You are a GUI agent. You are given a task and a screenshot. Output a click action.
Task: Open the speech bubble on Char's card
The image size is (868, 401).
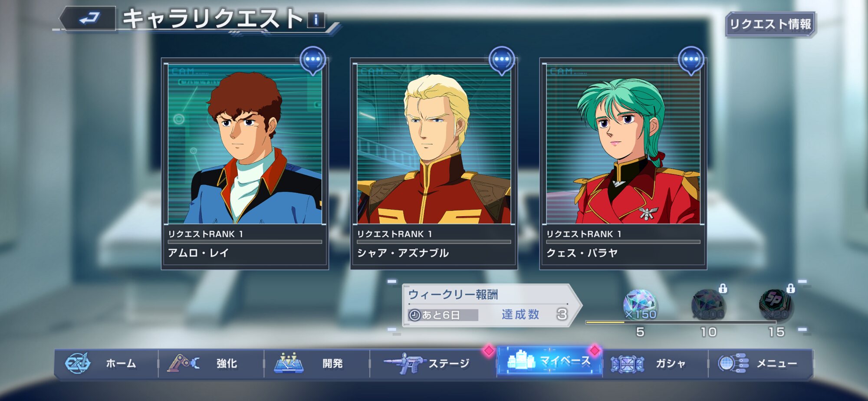point(502,60)
